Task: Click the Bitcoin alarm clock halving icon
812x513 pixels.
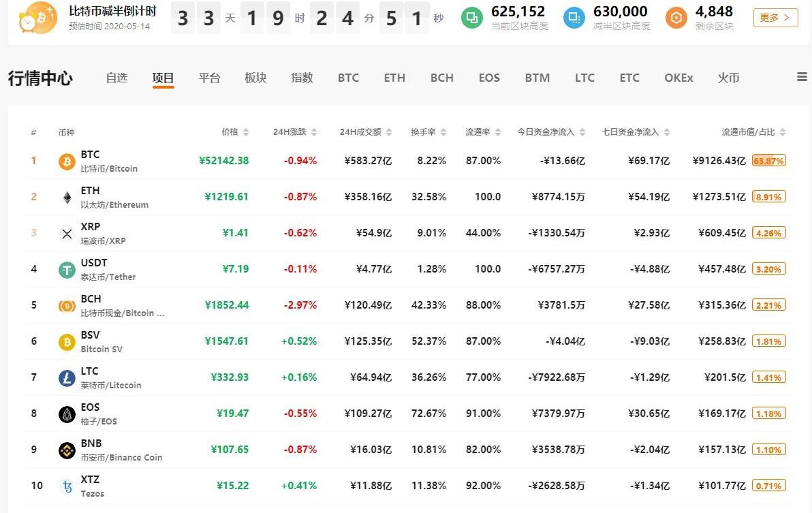Action: [37, 18]
